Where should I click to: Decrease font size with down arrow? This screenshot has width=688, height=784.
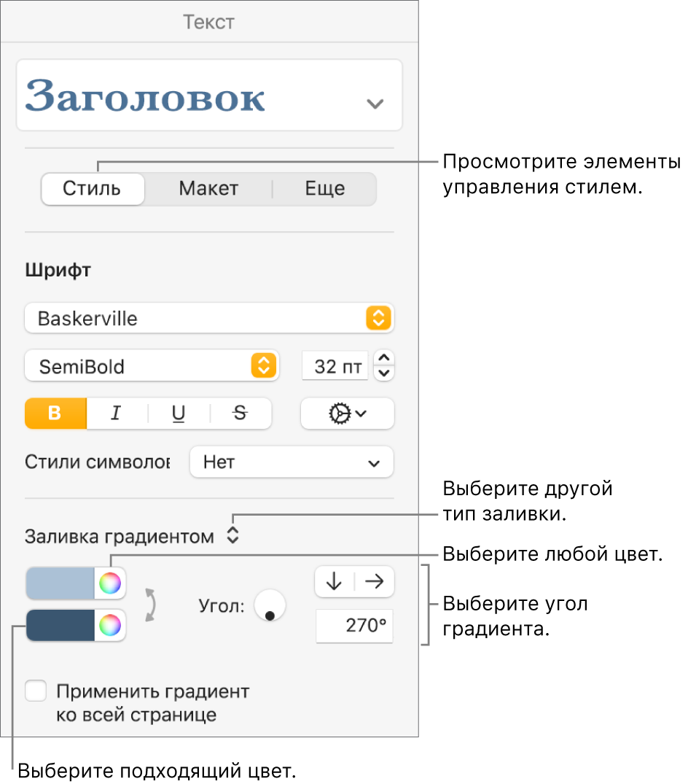click(384, 373)
